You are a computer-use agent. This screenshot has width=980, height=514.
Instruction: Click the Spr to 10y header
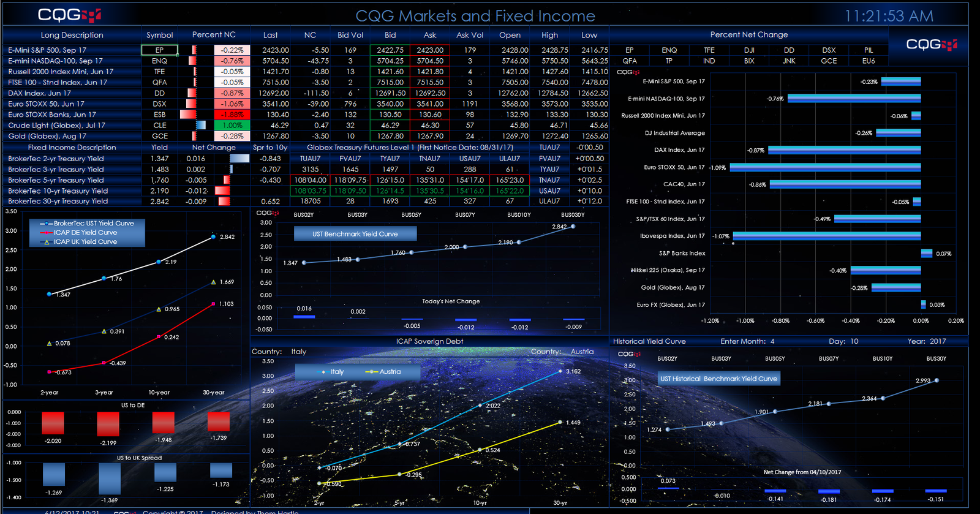270,147
